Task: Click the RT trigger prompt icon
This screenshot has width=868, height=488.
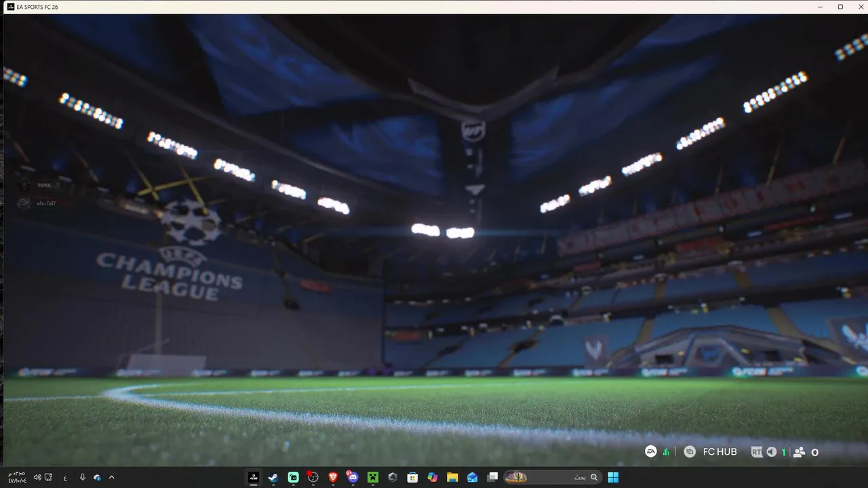Action: pyautogui.click(x=757, y=452)
